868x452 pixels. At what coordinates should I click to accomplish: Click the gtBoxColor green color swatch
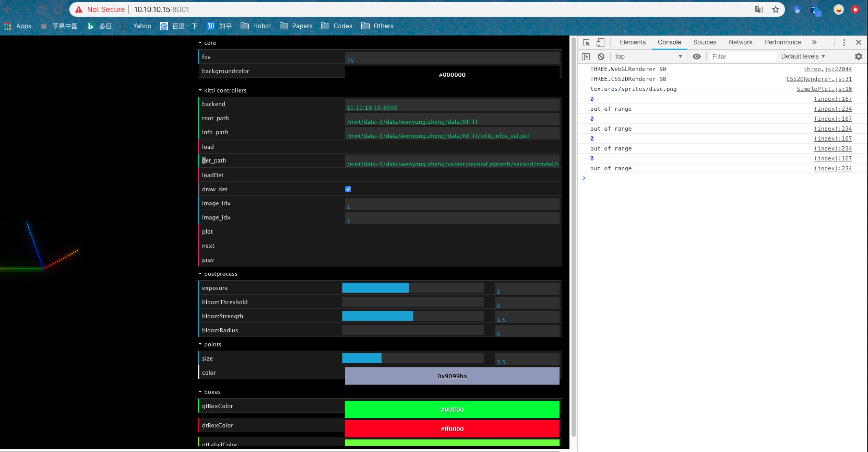tap(451, 409)
